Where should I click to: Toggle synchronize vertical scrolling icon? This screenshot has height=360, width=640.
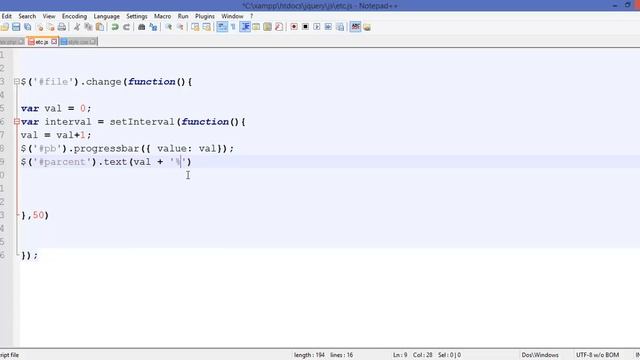tap(195, 27)
